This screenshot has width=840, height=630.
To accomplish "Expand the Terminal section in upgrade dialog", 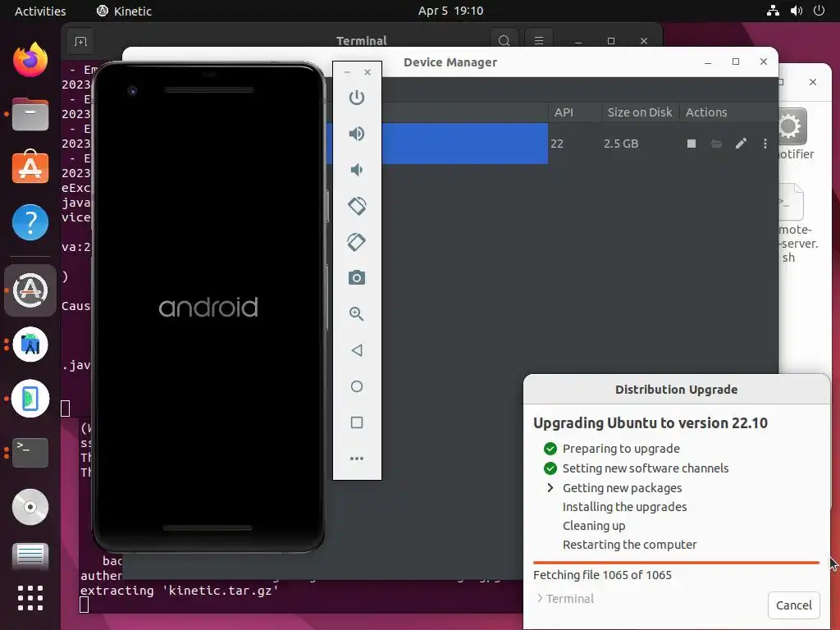I will point(566,598).
